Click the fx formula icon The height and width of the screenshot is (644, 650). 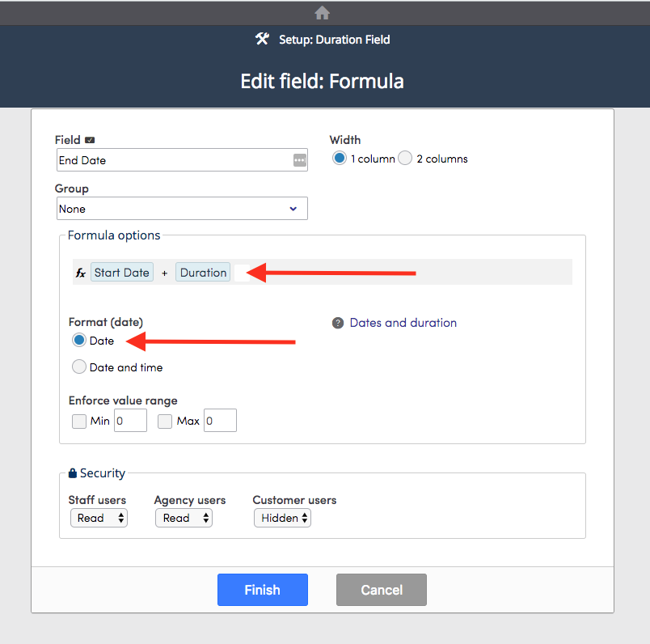coord(79,272)
